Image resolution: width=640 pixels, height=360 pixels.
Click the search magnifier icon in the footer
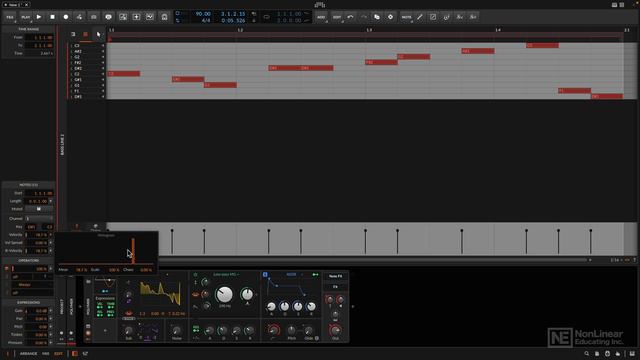click(587, 354)
